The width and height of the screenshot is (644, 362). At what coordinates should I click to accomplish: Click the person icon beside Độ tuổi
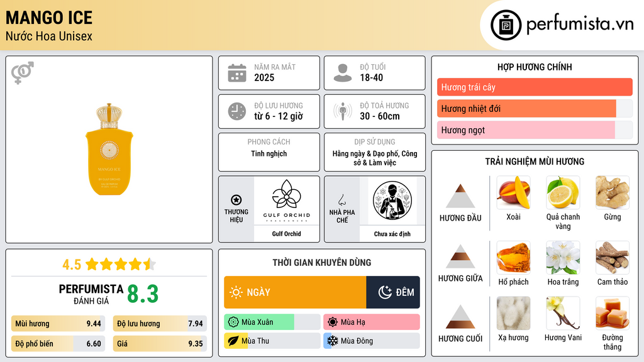pyautogui.click(x=343, y=73)
